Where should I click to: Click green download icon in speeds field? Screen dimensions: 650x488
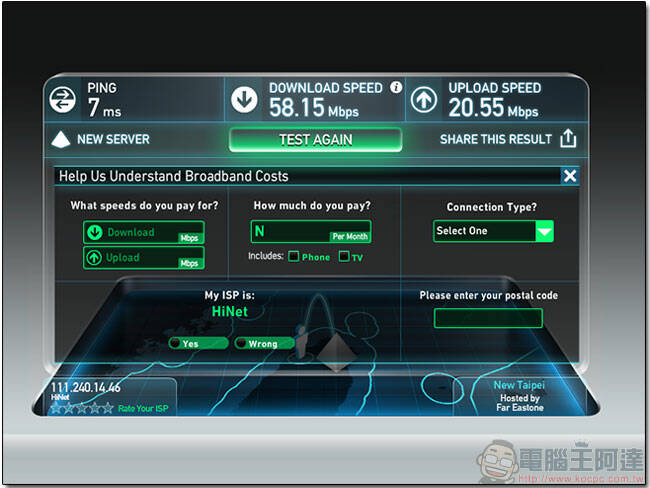pos(95,232)
